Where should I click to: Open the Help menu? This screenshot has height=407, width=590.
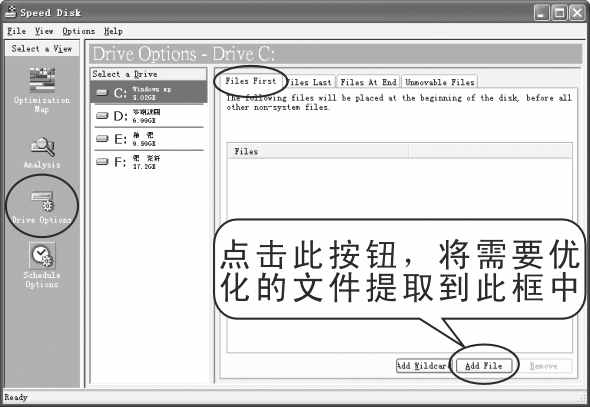(114, 31)
